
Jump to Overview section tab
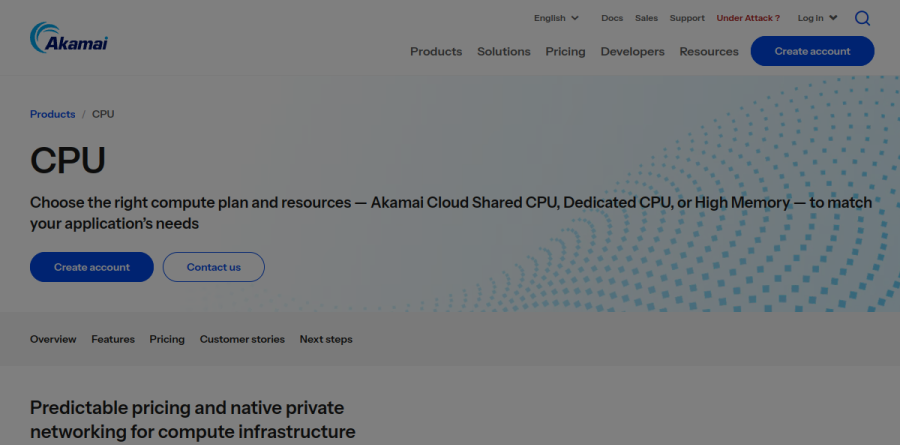tap(53, 339)
